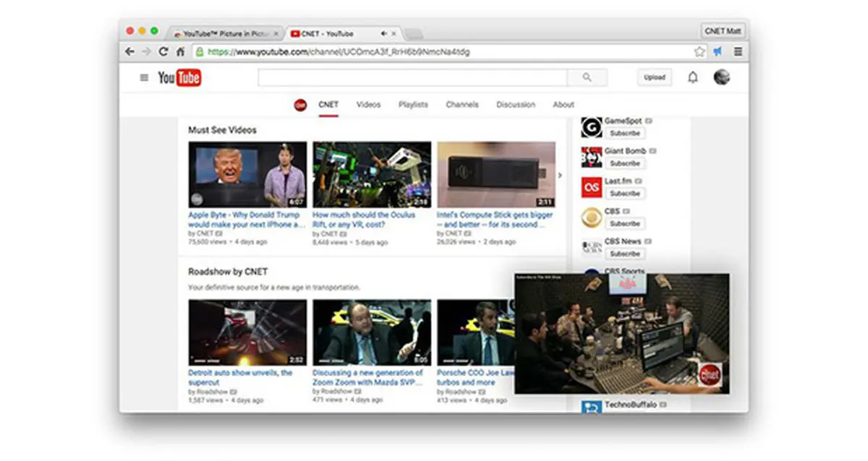Open the user account avatar

[x=721, y=77]
